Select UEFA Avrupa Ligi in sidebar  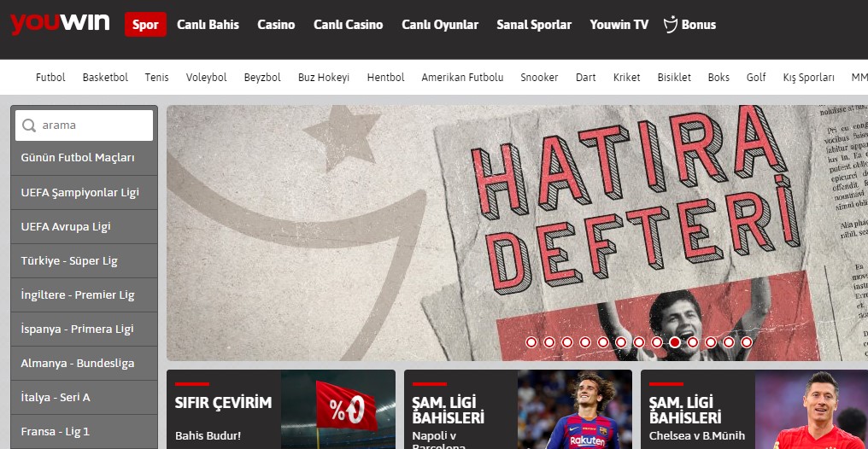point(84,227)
